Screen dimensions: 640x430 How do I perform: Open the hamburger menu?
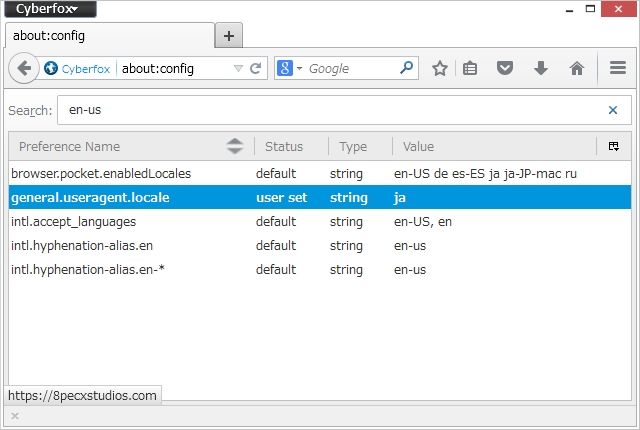[x=618, y=68]
